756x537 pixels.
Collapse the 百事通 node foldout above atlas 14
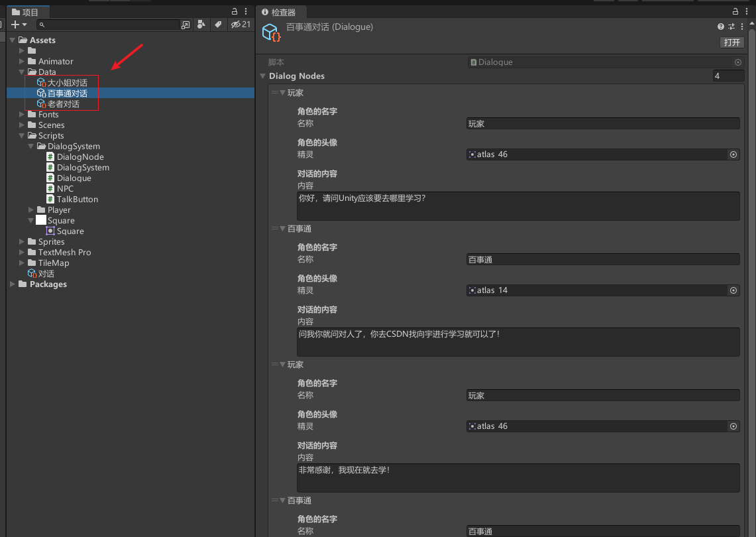[x=282, y=229]
